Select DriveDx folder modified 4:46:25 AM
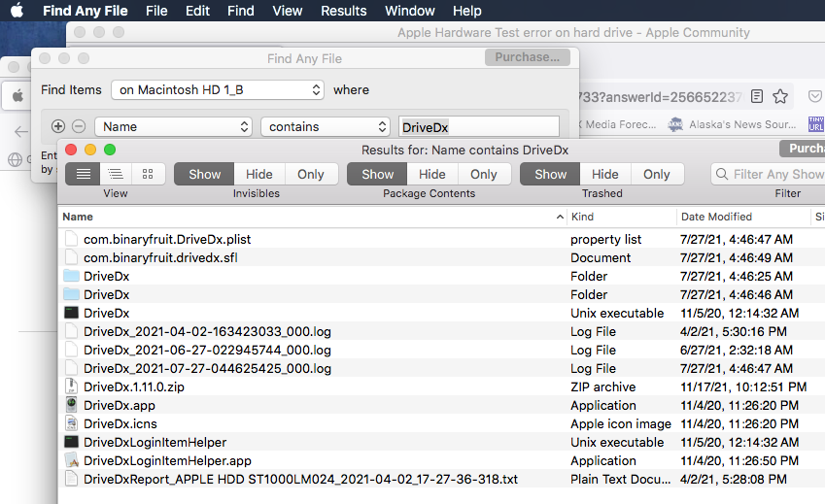 [71, 276]
